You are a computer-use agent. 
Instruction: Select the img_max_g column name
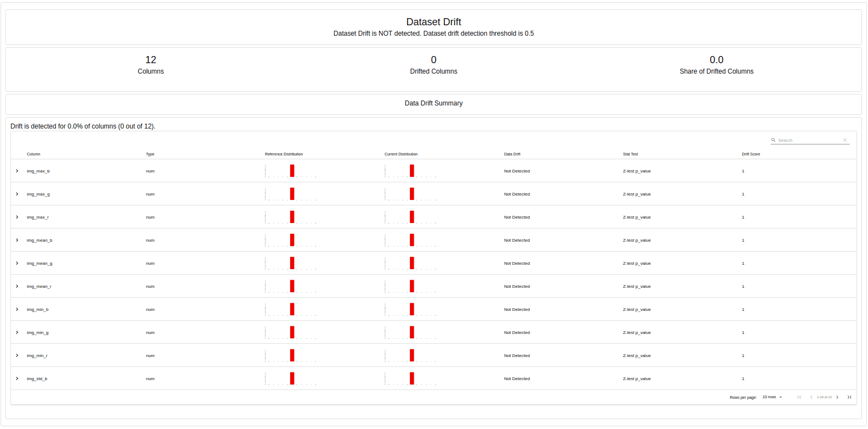point(38,194)
